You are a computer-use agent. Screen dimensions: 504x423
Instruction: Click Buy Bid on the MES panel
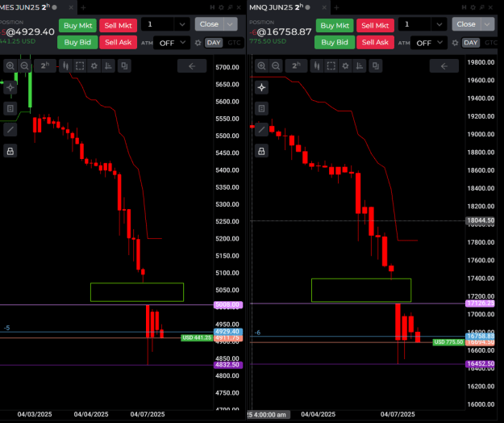point(77,43)
